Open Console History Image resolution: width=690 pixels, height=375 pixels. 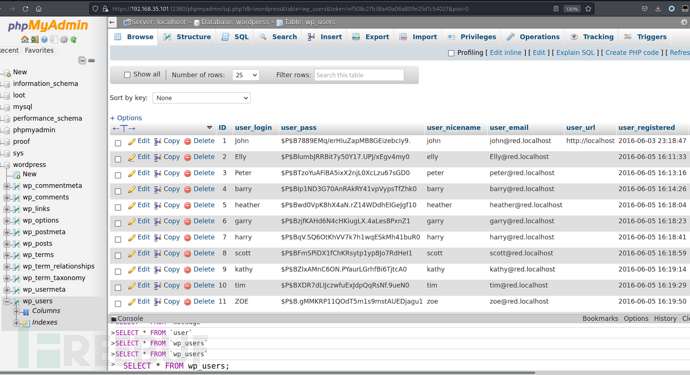pyautogui.click(x=665, y=319)
